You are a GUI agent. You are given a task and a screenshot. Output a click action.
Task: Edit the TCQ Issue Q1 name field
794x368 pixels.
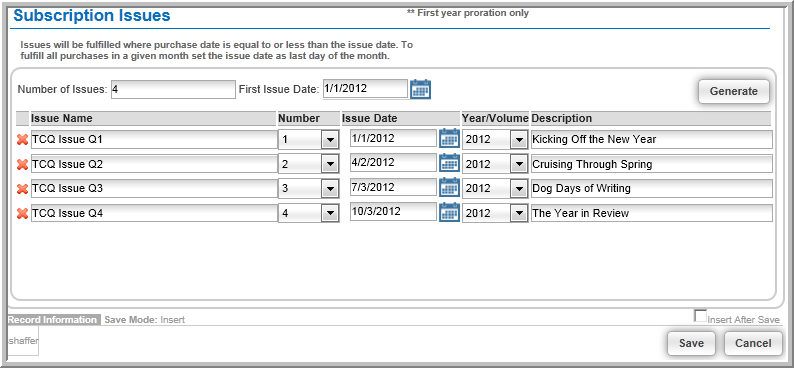click(154, 140)
